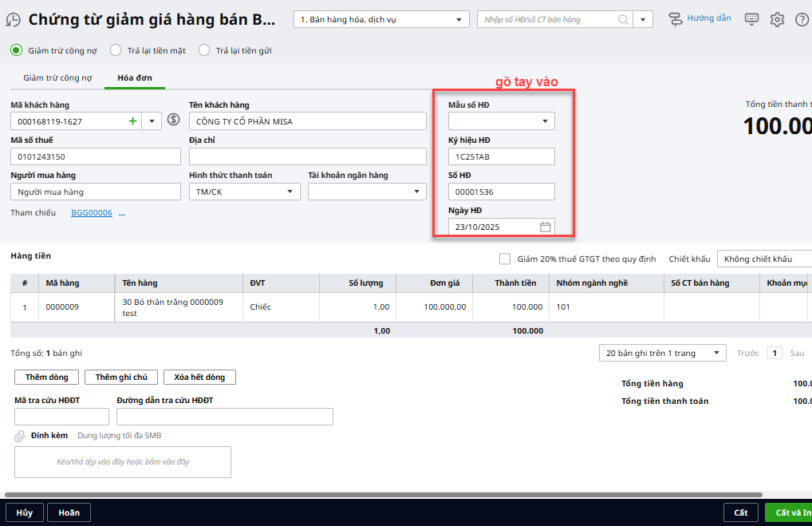812x526 pixels.
Task: Choose the Trả lại tiền gửi radio button
Action: tap(204, 50)
